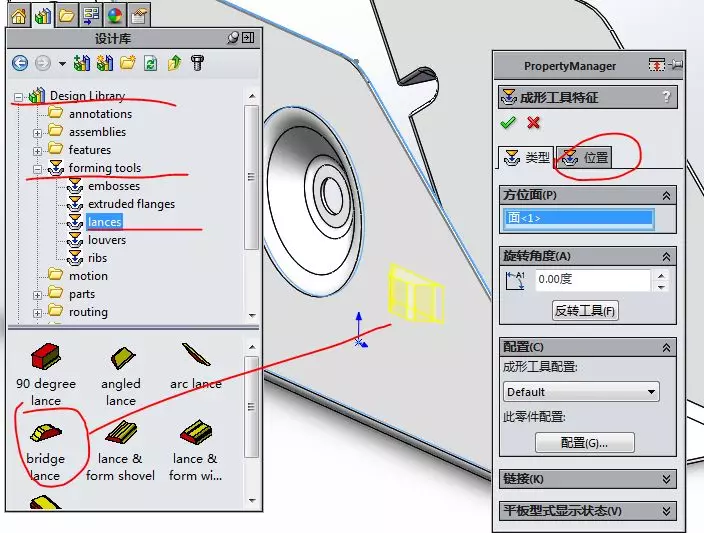Screen dimensions: 704x533
Task: Click the Forward arrow in Design Library toolbar
Action: click(x=43, y=63)
